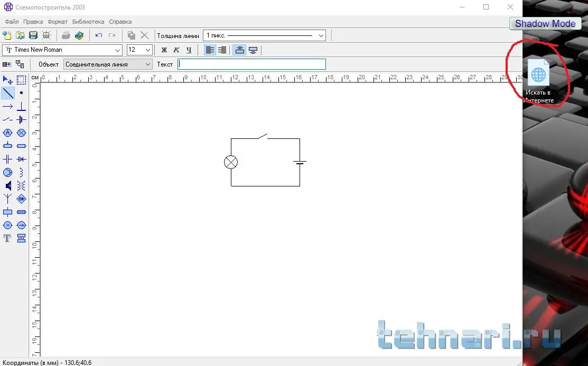This screenshot has height=366, width=588.
Task: Pick the inductor coil component
Action: [21, 173]
